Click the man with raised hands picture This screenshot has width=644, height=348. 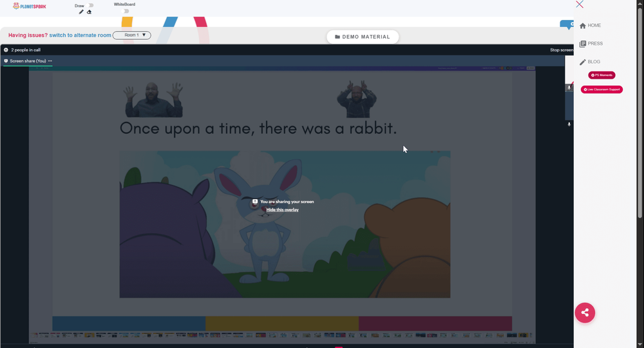click(x=154, y=99)
